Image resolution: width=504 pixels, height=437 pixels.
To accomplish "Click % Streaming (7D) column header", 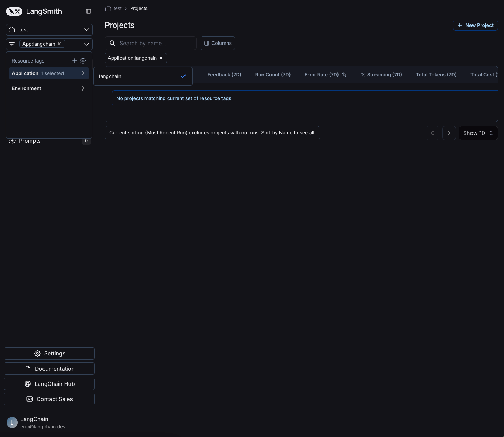I will (382, 75).
